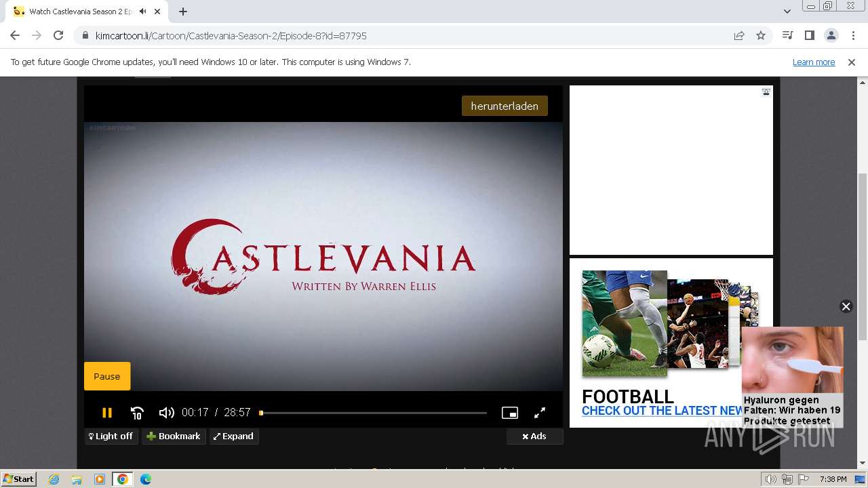868x488 pixels.
Task: Click the ad info icon in the banner
Action: 766,92
